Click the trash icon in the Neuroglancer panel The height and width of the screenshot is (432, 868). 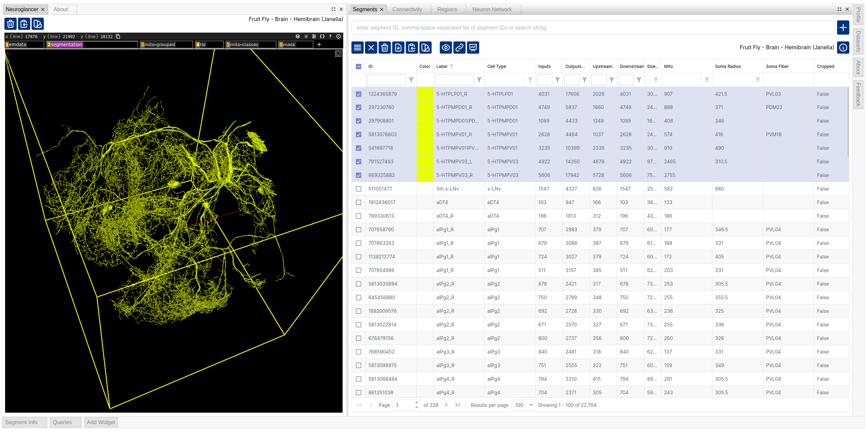[11, 24]
